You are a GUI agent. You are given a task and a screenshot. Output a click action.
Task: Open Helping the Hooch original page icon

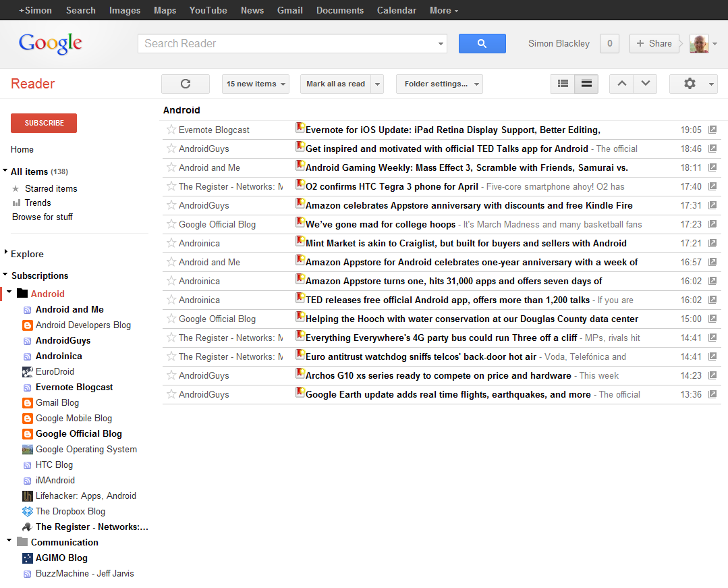pos(712,319)
